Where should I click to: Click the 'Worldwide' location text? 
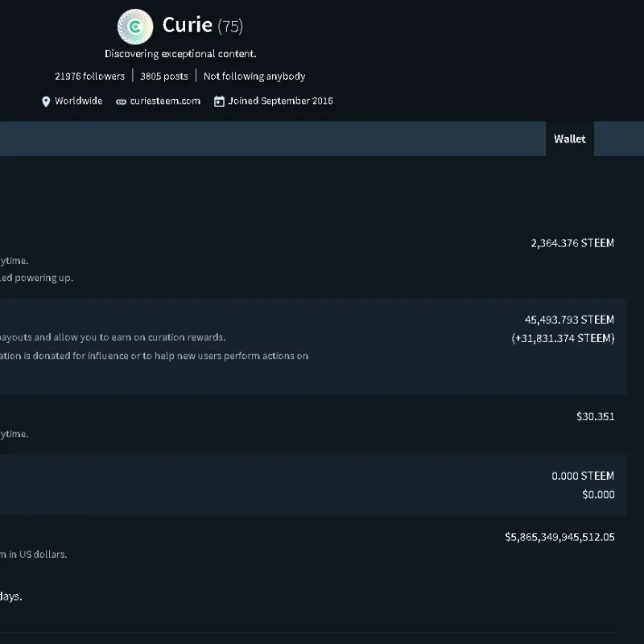click(x=78, y=101)
